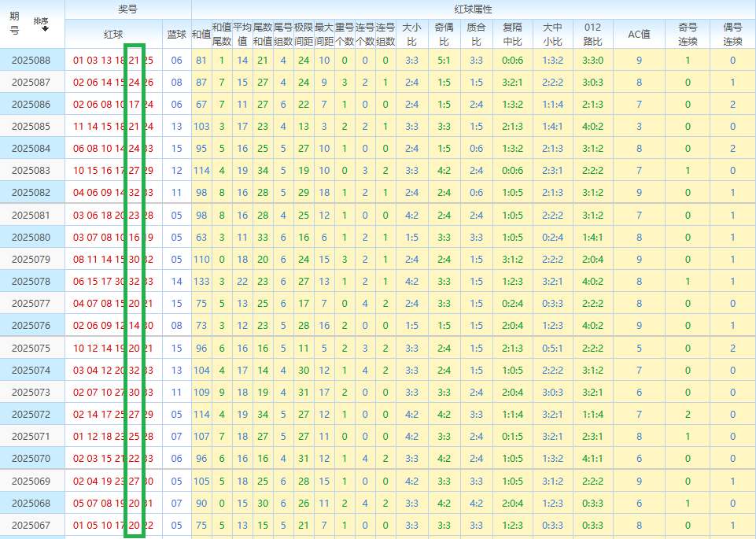Image resolution: width=756 pixels, height=539 pixels.
Task: Click blue ball 13 in row 2025085
Action: (x=176, y=127)
